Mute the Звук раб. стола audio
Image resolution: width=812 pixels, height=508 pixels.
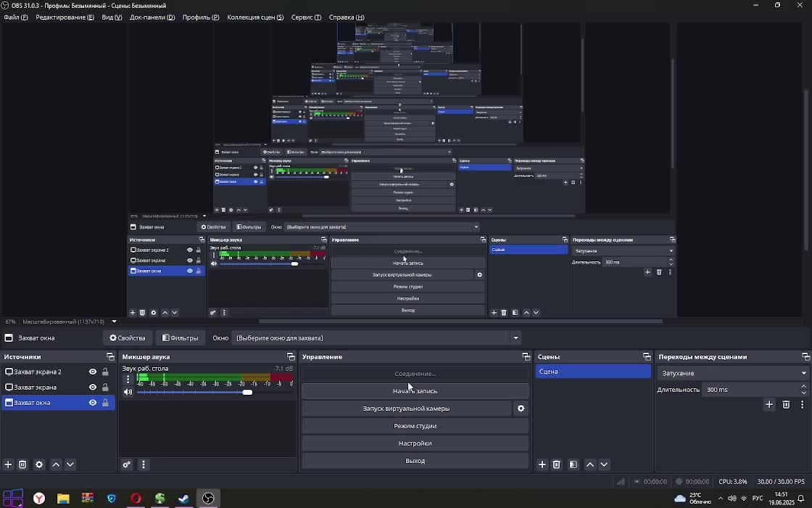coord(128,392)
